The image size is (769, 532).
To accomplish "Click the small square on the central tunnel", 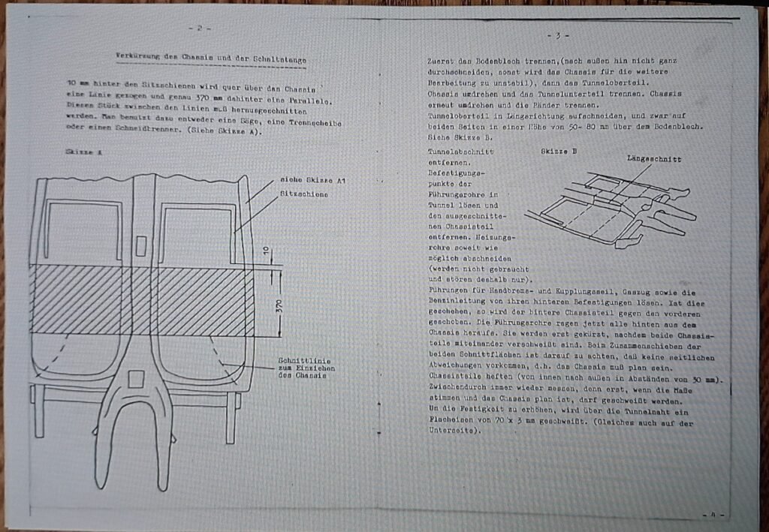I will click(143, 244).
